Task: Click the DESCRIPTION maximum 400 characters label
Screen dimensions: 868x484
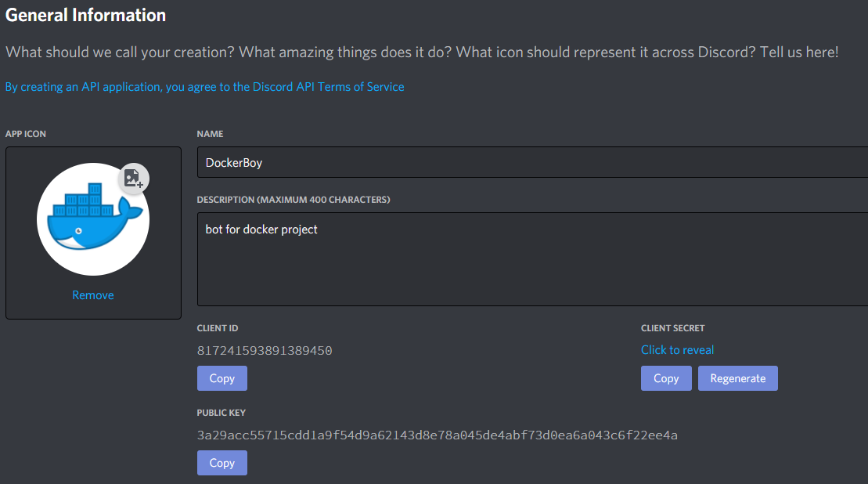Action: (x=294, y=200)
